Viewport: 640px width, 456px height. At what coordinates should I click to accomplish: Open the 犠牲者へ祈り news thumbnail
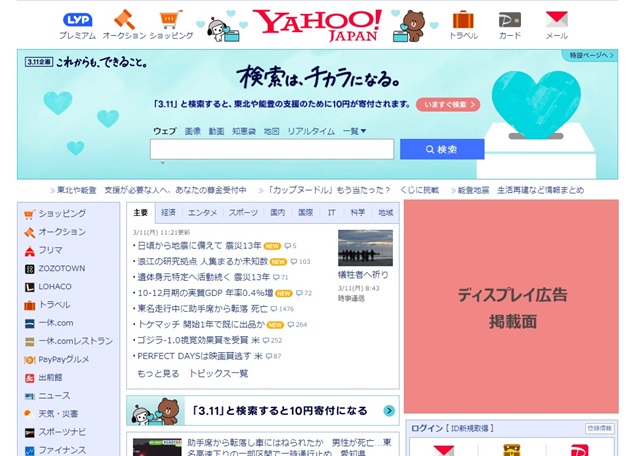pyautogui.click(x=365, y=248)
